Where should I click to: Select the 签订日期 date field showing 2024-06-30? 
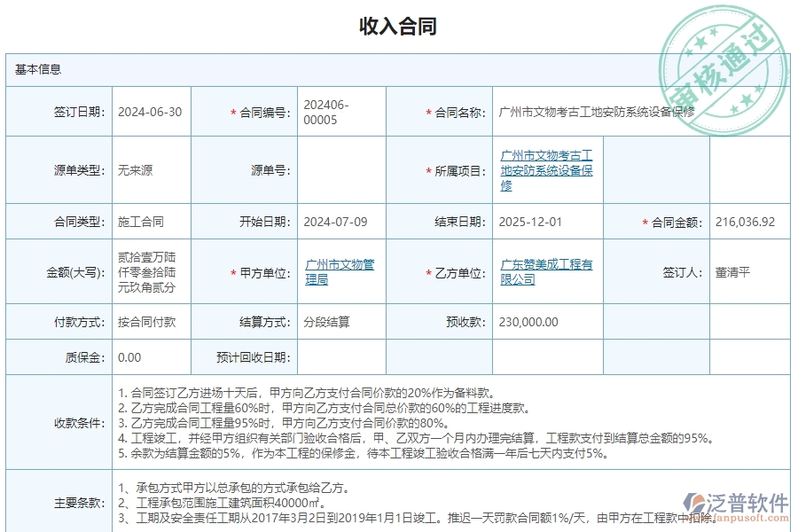point(153,111)
